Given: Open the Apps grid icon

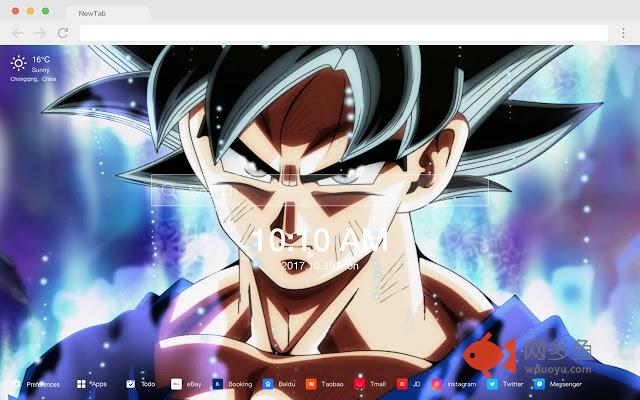Looking at the screenshot, I should tap(81, 384).
